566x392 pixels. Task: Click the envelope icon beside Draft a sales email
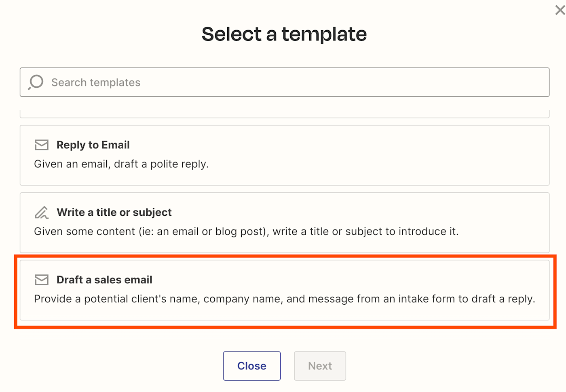pyautogui.click(x=42, y=280)
